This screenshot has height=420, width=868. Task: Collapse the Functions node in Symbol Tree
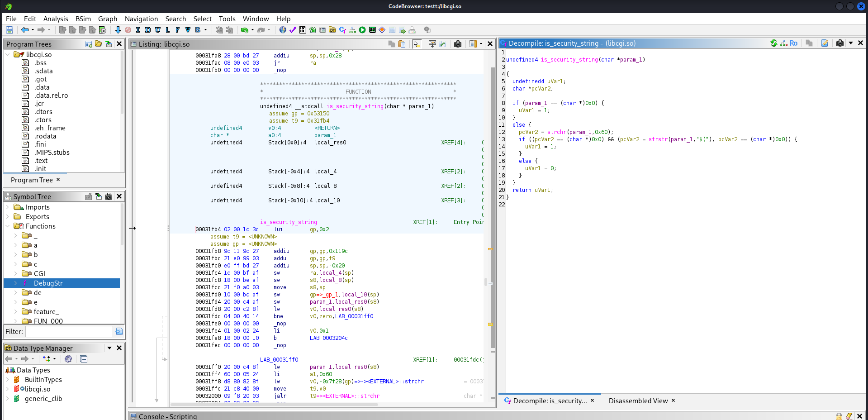(8, 226)
